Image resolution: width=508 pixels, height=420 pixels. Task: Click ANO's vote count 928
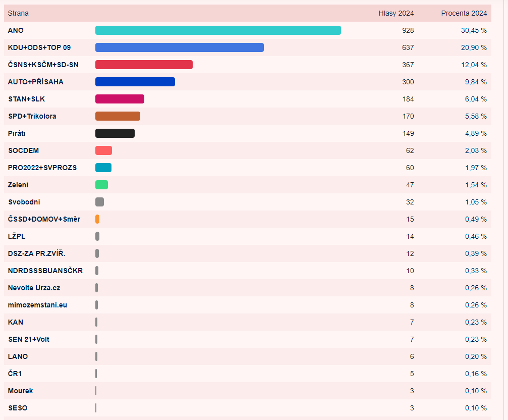pos(408,30)
